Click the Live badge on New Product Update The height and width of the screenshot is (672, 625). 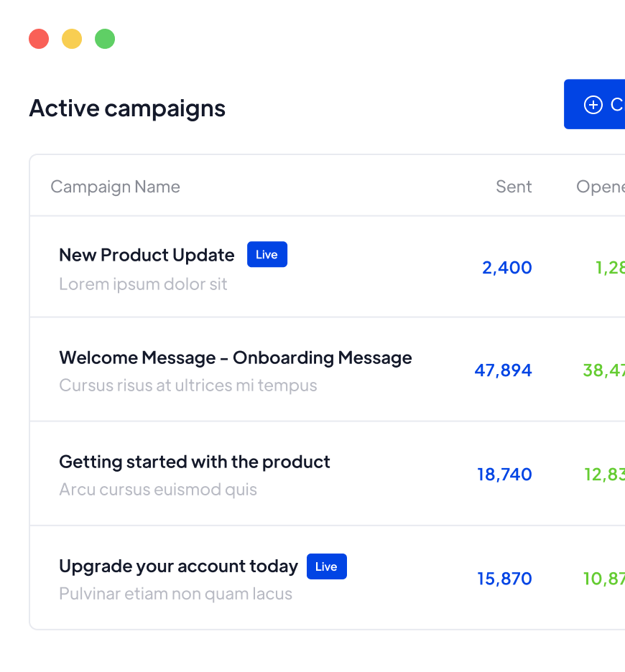coord(267,255)
